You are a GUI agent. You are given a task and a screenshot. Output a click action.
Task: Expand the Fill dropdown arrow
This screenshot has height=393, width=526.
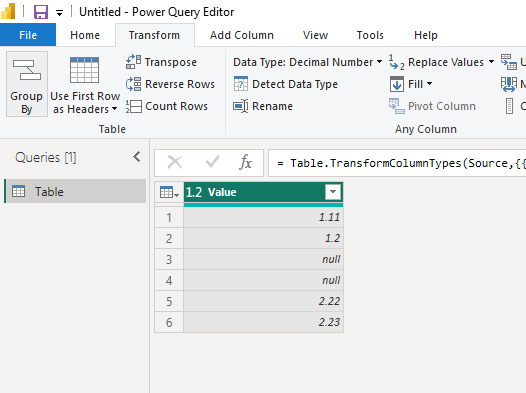pos(429,83)
